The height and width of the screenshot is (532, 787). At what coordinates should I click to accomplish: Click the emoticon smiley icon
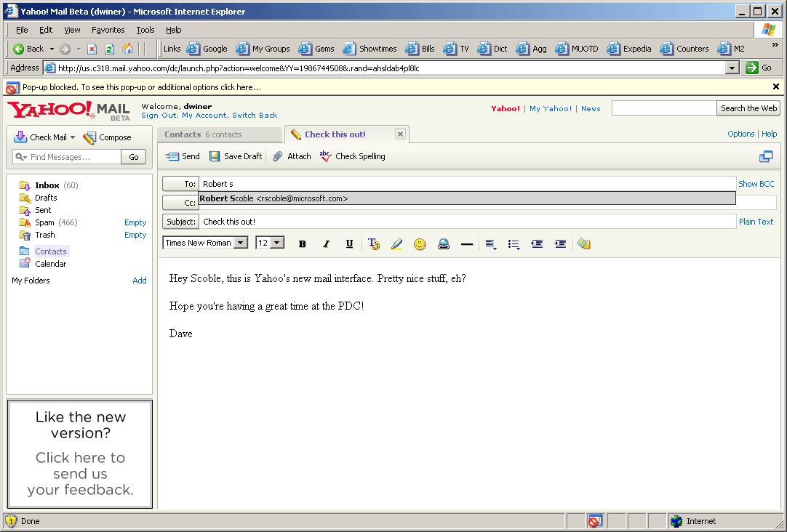[420, 244]
